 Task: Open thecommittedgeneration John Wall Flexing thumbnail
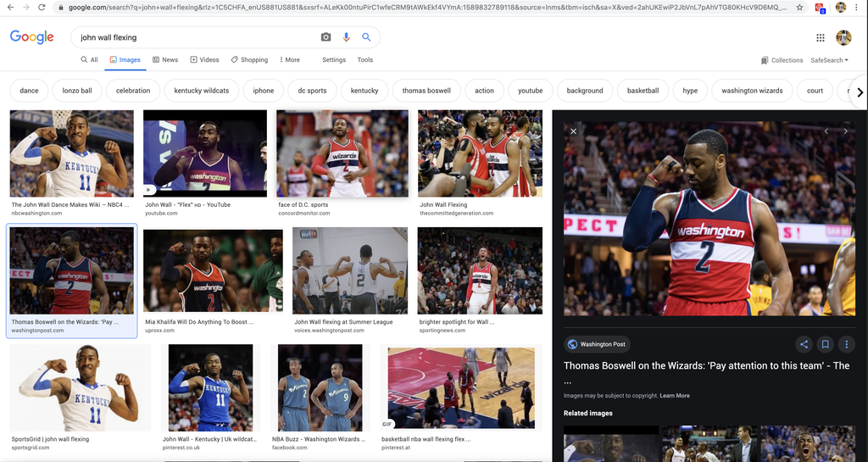pos(480,153)
